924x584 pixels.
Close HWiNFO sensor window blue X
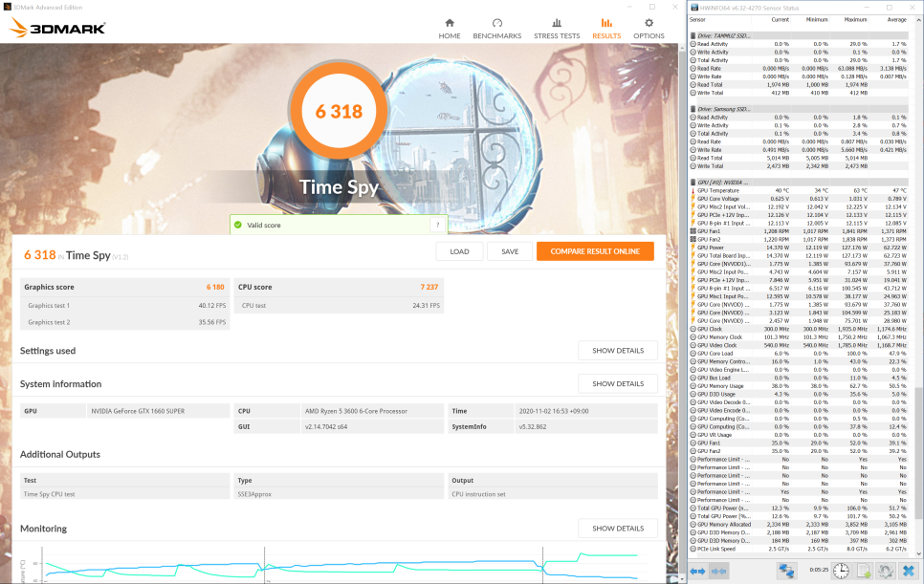coord(908,571)
